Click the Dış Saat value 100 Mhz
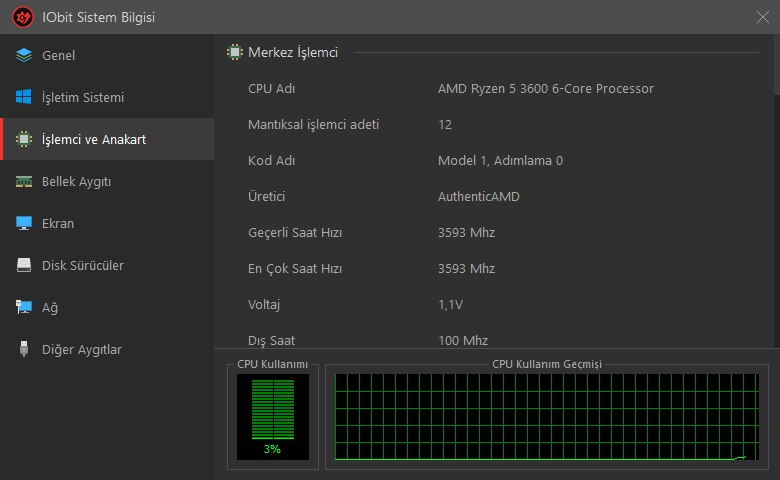Screen dimensions: 780x480 [463, 340]
